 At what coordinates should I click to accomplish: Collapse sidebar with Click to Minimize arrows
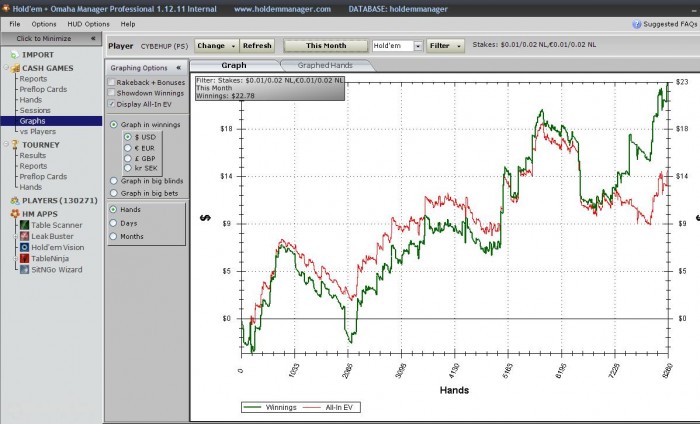click(93, 38)
